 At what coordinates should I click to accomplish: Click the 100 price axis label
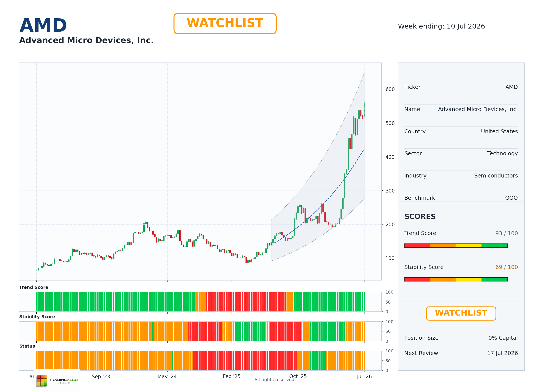[390, 258]
